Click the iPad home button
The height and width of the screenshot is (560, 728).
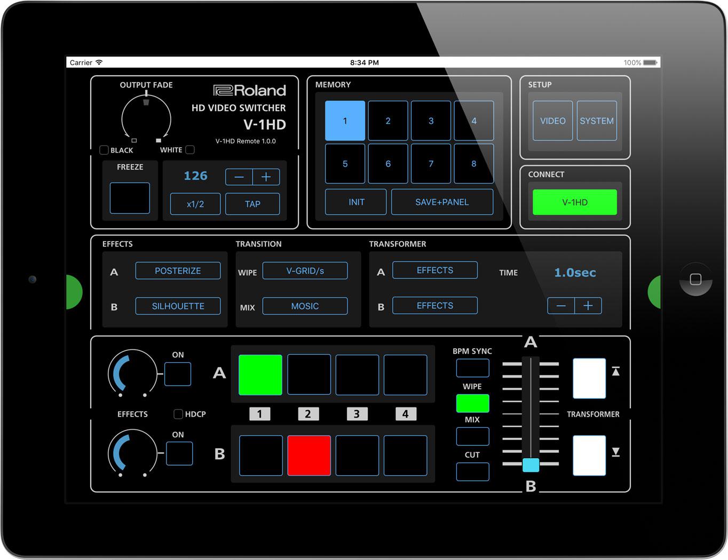tap(695, 279)
